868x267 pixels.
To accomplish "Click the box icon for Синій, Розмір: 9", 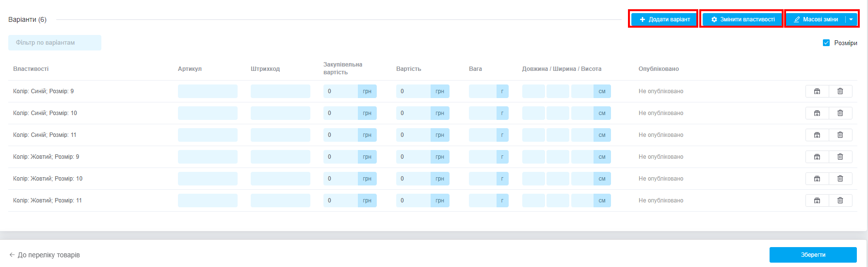I will coord(817,91).
